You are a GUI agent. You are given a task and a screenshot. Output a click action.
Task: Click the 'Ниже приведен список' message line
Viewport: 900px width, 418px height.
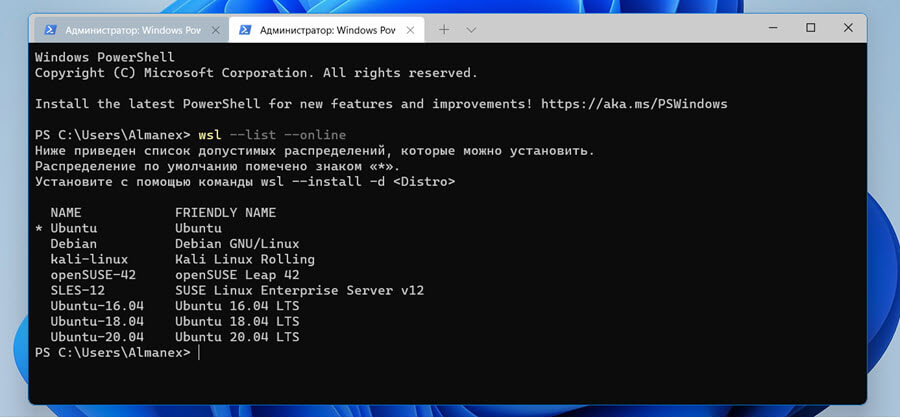coord(315,151)
